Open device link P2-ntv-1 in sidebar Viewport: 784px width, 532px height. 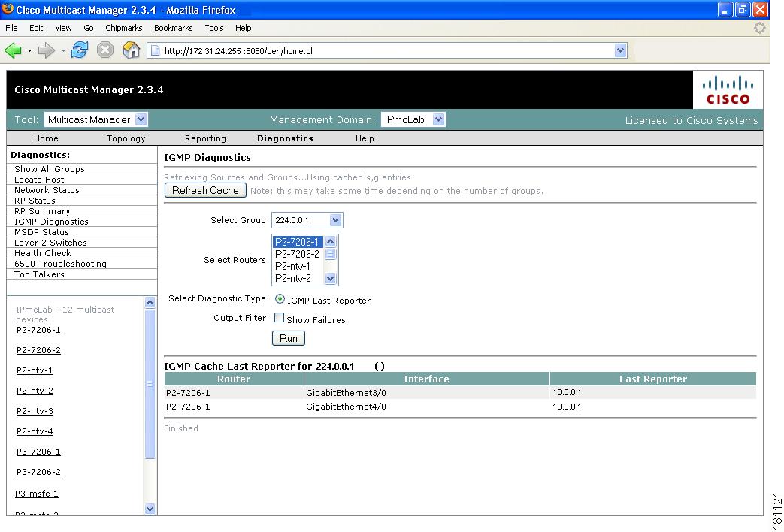pyautogui.click(x=35, y=370)
